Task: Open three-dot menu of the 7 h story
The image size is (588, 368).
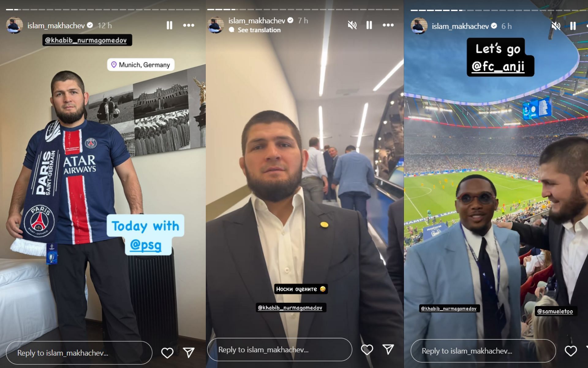Action: 388,25
